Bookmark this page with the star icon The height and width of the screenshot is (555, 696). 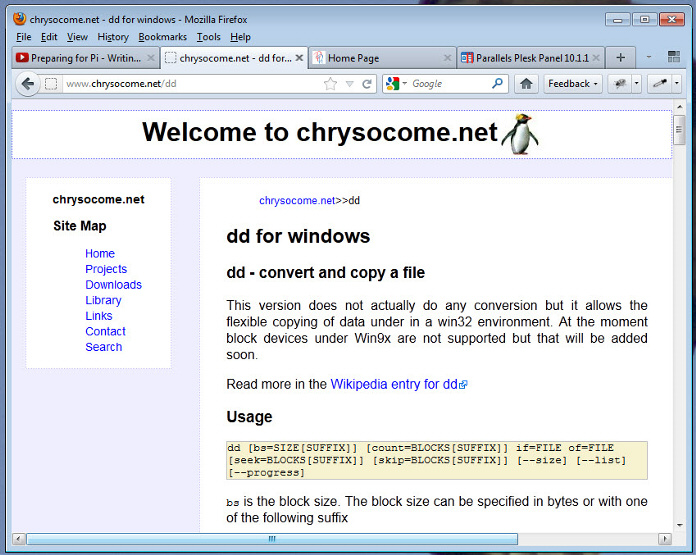pos(330,84)
